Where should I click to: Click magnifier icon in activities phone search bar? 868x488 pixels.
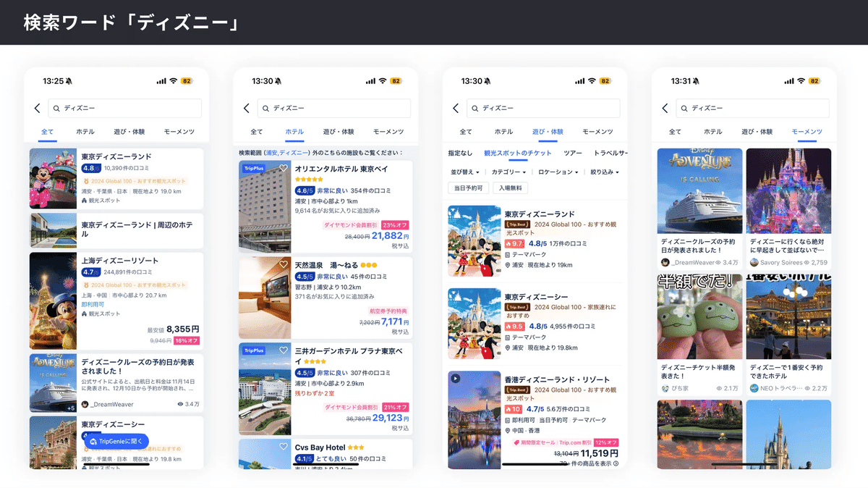(x=475, y=108)
